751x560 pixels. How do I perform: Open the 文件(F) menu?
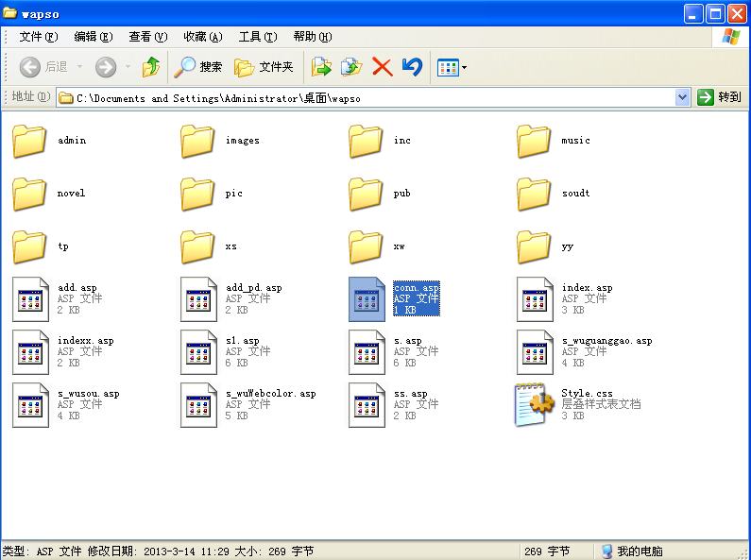click(39, 37)
